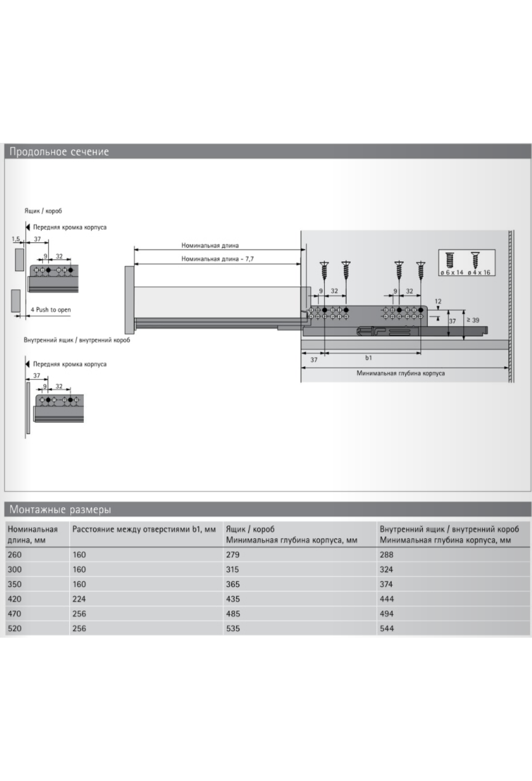Select the nominal length 520 row cell
This screenshot has width=532, height=781.
click(15, 628)
